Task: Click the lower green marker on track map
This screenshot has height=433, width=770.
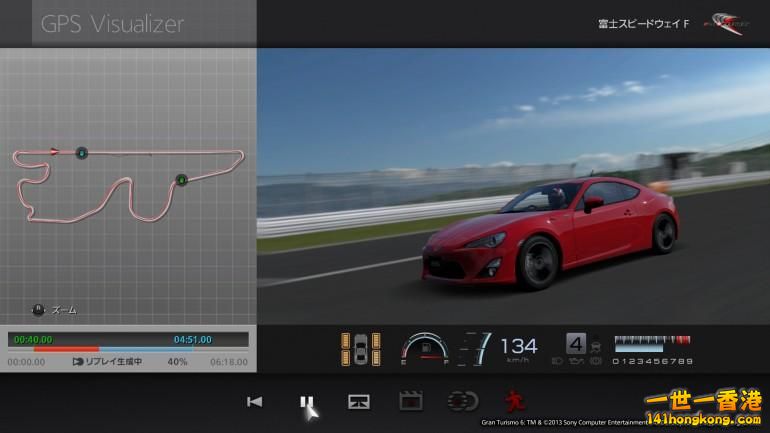Action: click(181, 180)
